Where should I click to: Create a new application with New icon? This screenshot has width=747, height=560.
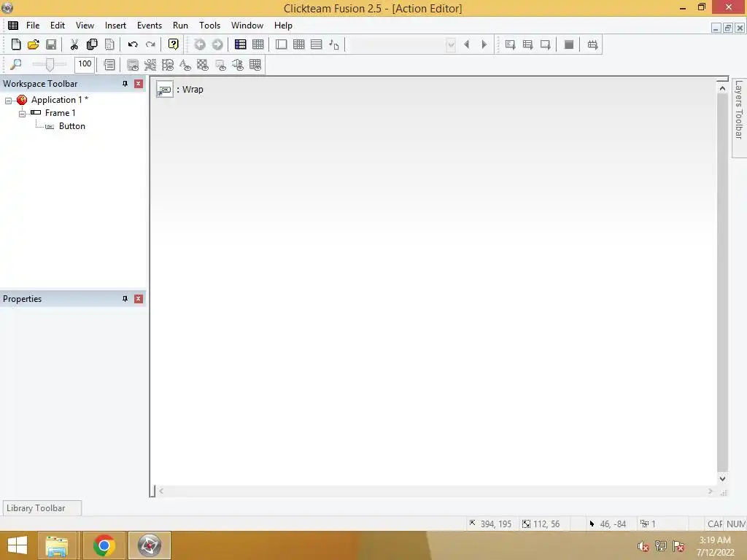(16, 44)
